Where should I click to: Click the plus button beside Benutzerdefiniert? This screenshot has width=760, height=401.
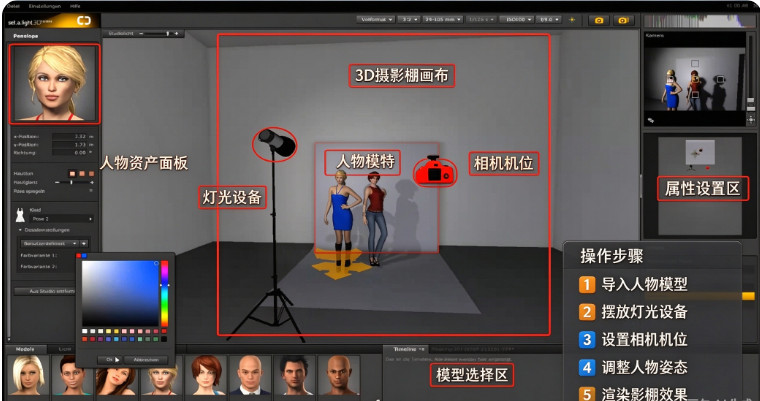(x=84, y=243)
